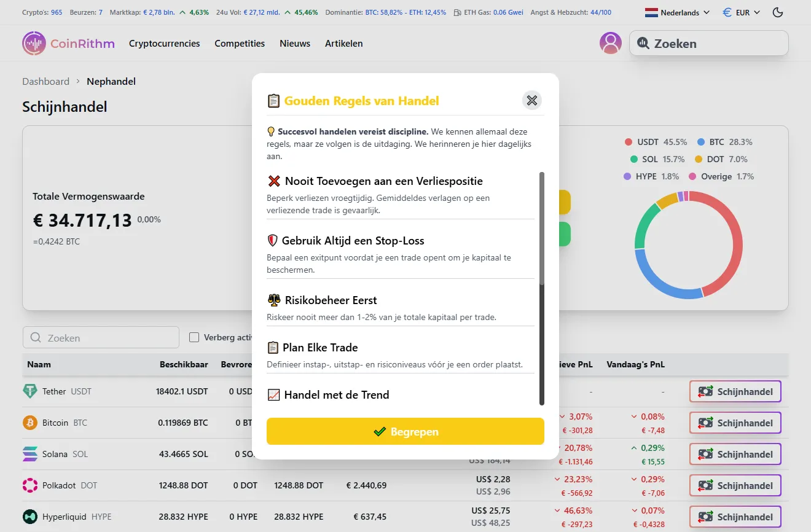Click the ETH Gas icon in the stats bar
The height and width of the screenshot is (532, 811).
(456, 12)
